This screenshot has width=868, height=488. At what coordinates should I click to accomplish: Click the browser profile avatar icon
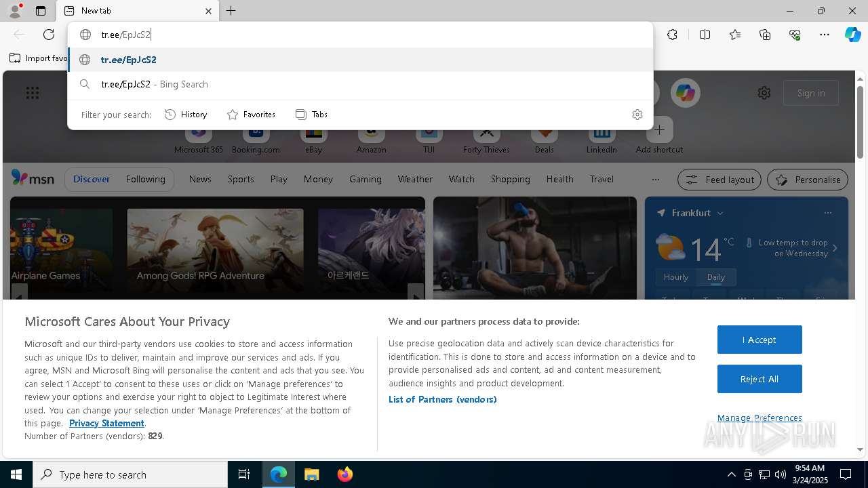(x=14, y=11)
